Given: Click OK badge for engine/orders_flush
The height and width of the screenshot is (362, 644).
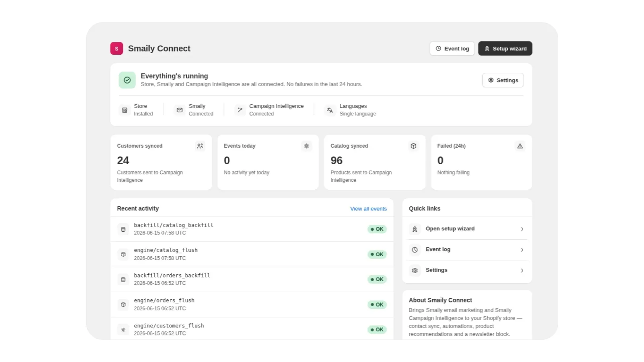Looking at the screenshot, I should pyautogui.click(x=377, y=304).
